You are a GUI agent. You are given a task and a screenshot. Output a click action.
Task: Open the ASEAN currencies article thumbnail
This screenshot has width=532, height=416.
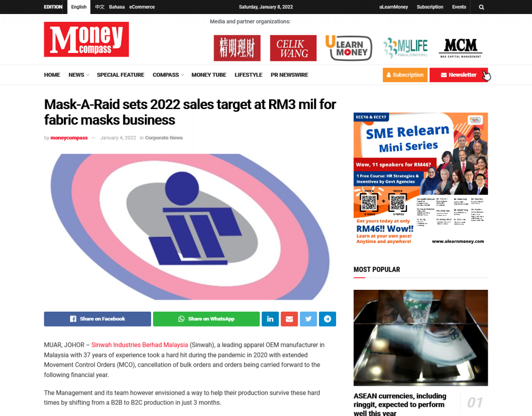point(420,338)
